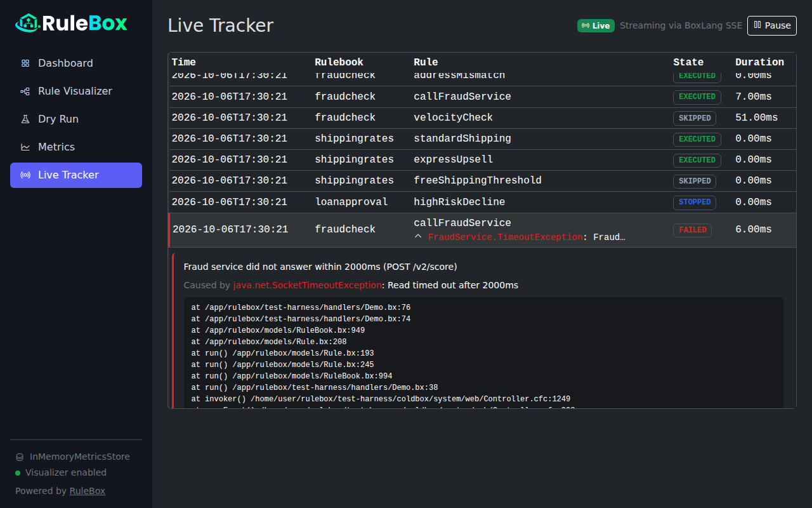Select Live Tracker in sidebar
This screenshot has width=812, height=508.
pyautogui.click(x=76, y=175)
